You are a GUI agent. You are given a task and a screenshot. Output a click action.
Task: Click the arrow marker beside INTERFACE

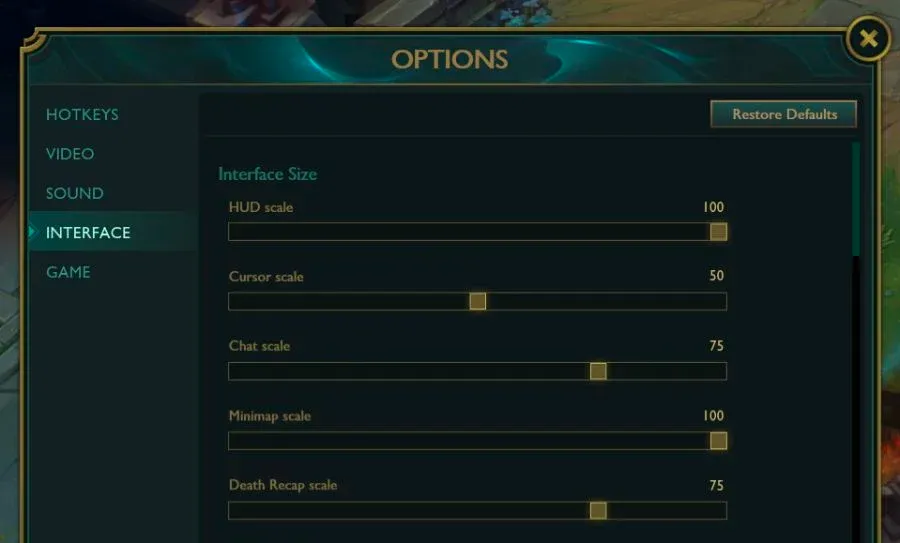coord(32,232)
